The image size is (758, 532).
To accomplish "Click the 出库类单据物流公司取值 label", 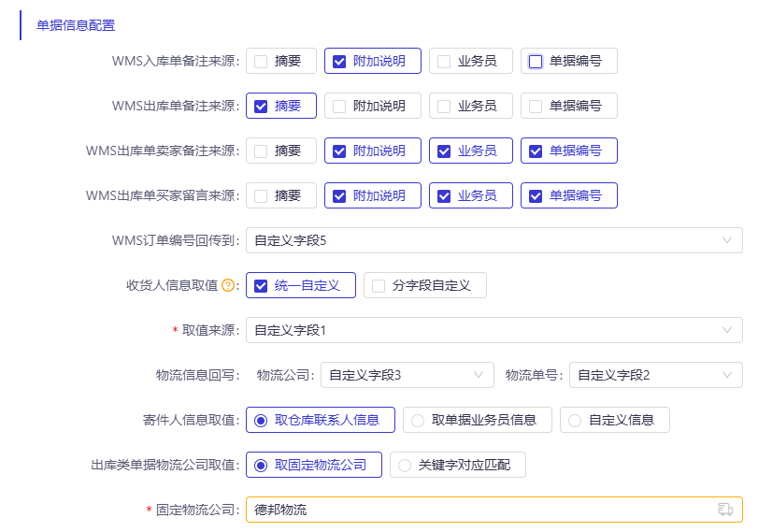I will (x=165, y=466).
